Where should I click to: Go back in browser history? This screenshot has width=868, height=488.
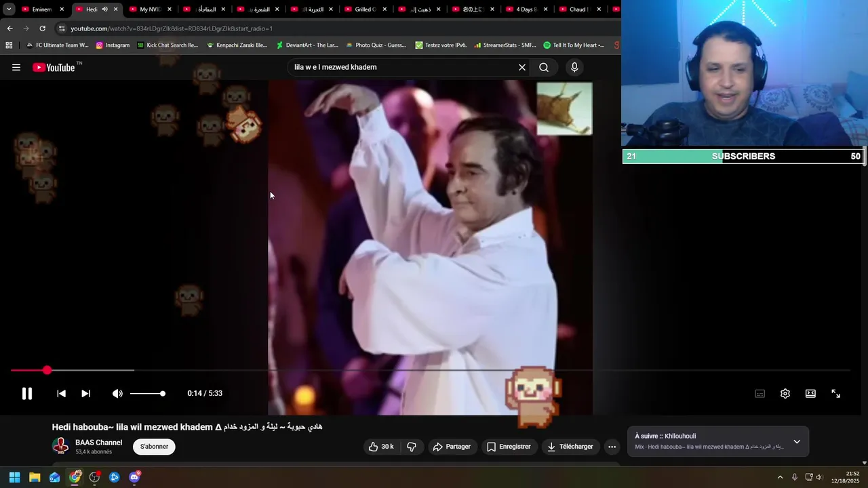pyautogui.click(x=9, y=28)
